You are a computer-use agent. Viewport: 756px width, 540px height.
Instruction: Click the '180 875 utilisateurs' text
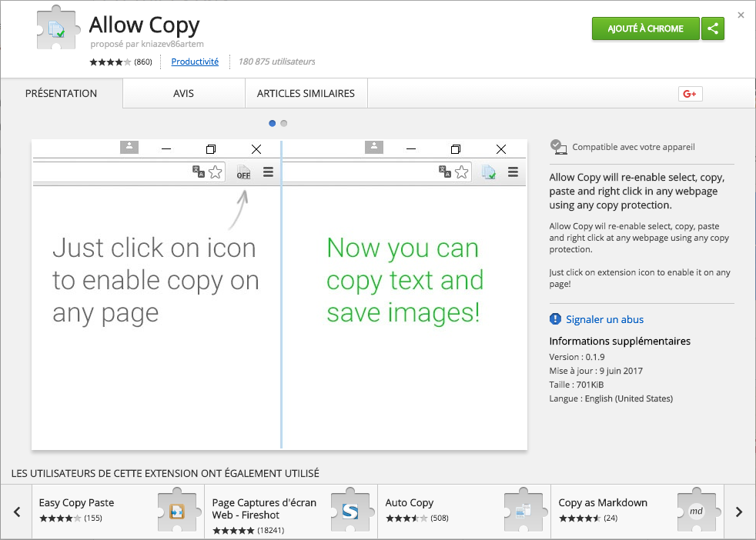(x=276, y=62)
